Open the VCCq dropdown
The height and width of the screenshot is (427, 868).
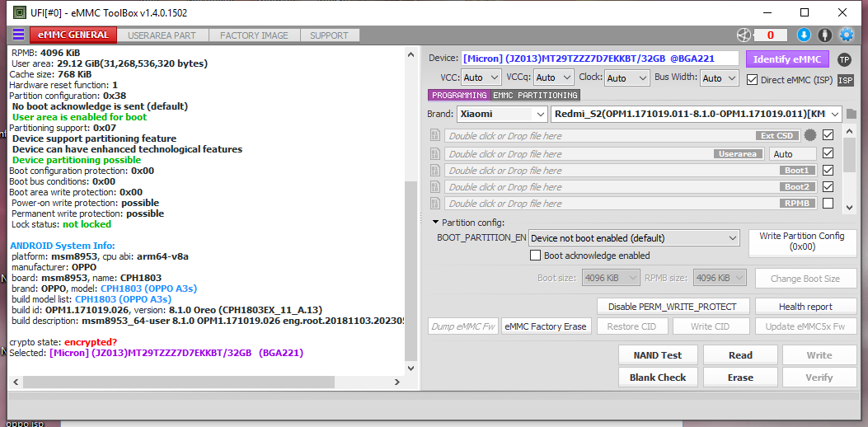pos(554,78)
